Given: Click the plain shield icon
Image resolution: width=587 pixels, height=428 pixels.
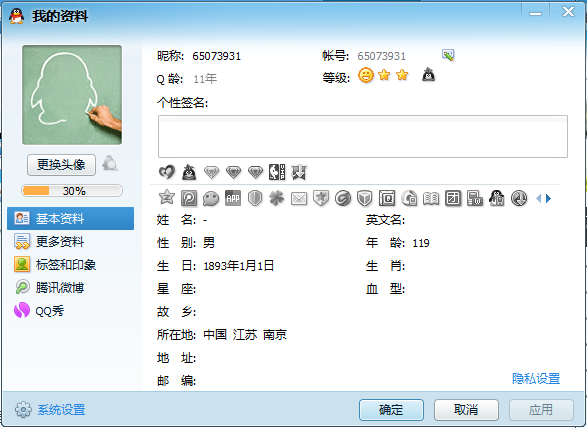Looking at the screenshot, I should coord(255,198).
